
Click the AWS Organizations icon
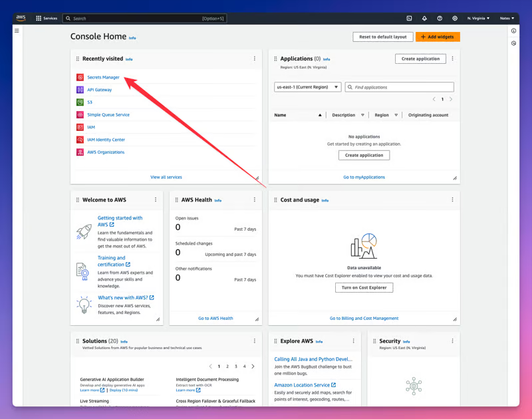(80, 152)
